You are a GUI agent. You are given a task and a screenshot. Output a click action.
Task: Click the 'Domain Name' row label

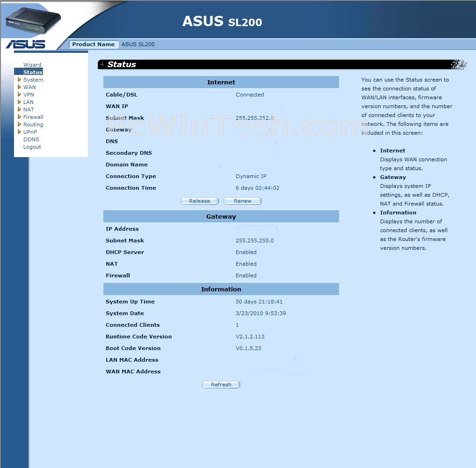[127, 165]
